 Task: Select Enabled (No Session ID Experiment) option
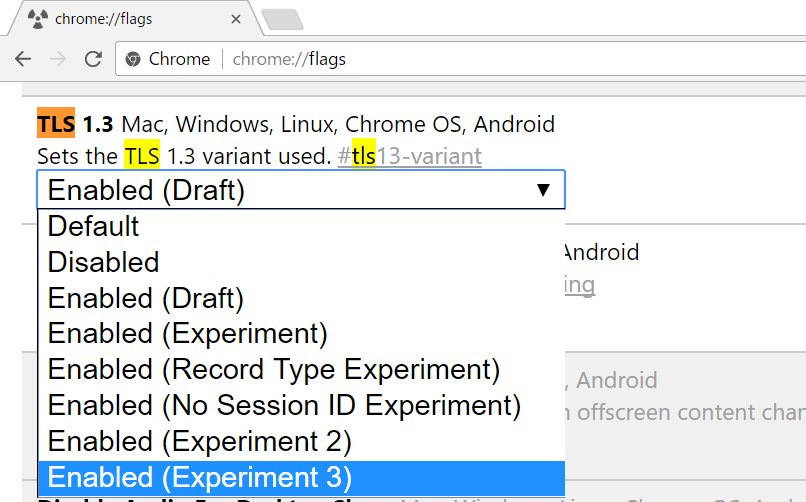(x=301, y=405)
